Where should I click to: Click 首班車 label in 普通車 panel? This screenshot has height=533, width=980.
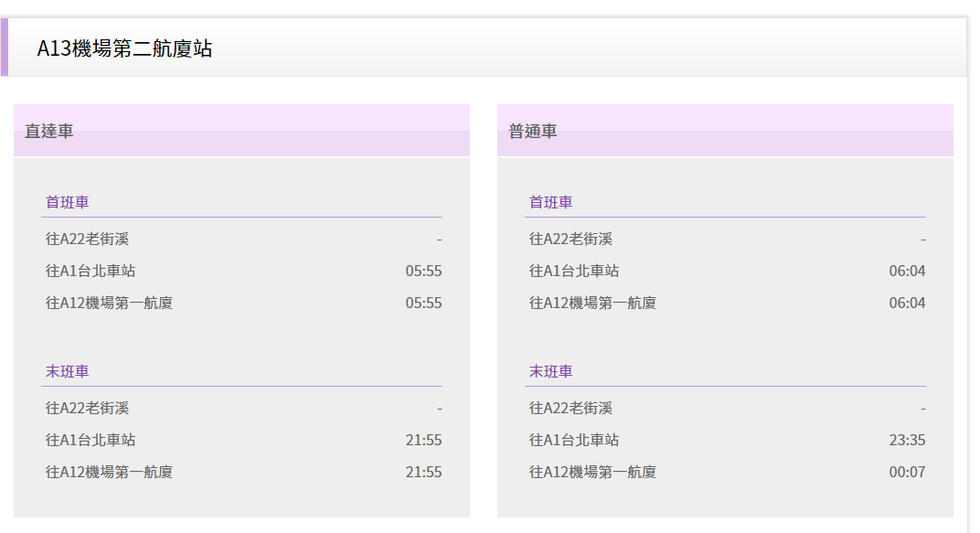[x=551, y=202]
